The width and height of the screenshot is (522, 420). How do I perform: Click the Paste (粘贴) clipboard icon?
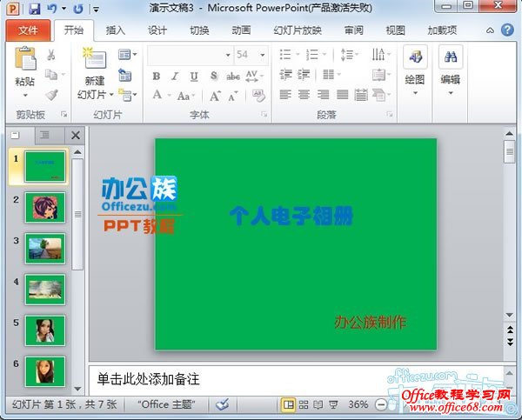click(x=25, y=61)
